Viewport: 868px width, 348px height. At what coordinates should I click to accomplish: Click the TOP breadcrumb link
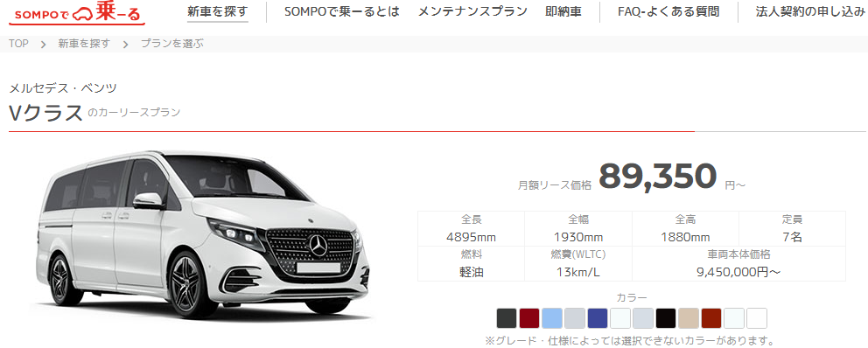[18, 44]
